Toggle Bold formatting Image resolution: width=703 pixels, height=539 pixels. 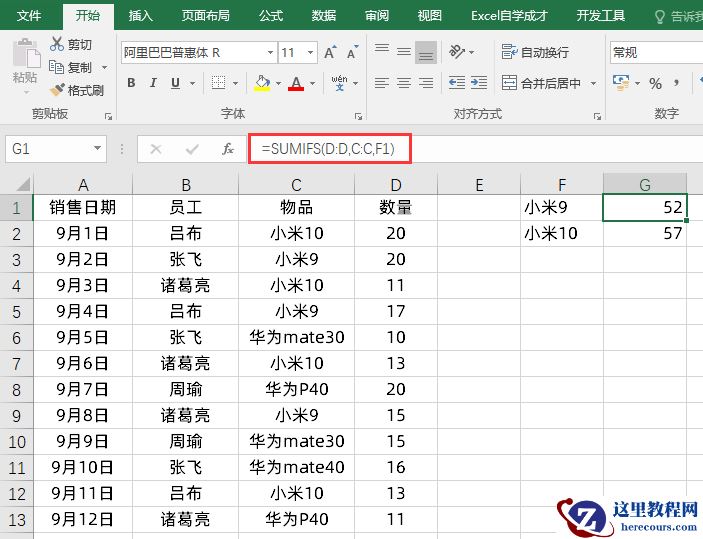pos(131,83)
